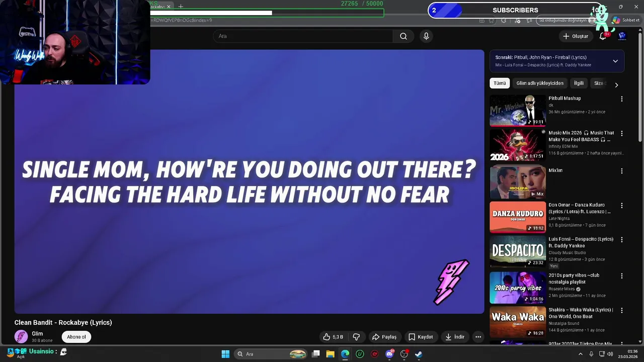Open 2010s party vibes thumbnail
This screenshot has height=362, width=644.
coord(518,288)
